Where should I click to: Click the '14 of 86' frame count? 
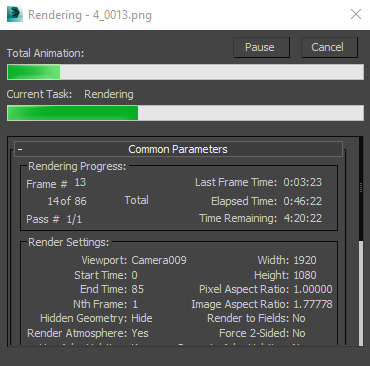click(67, 201)
